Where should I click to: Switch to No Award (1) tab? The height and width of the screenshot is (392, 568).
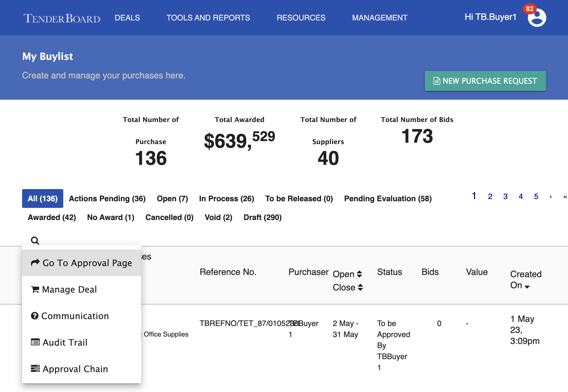111,217
